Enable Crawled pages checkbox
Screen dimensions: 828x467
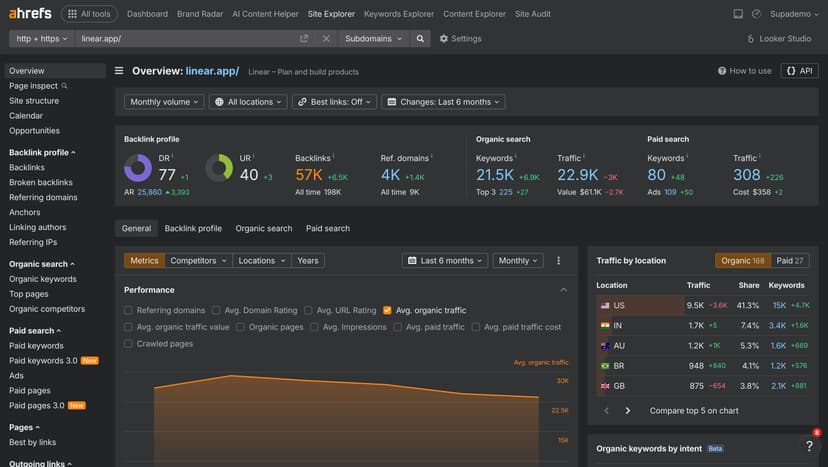click(128, 344)
